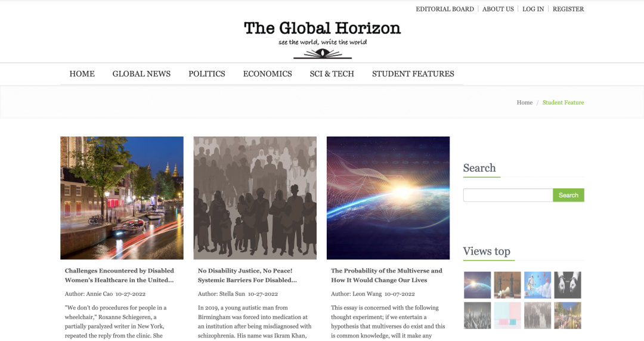Open the No Disability Justice article title
Viewport: 644px width, 341px height.
[x=247, y=275]
